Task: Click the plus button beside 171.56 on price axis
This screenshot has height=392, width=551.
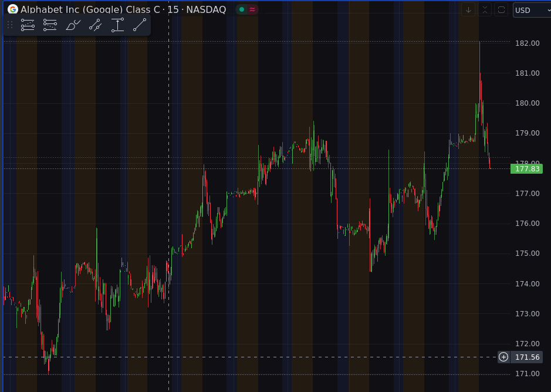Action: pos(503,357)
